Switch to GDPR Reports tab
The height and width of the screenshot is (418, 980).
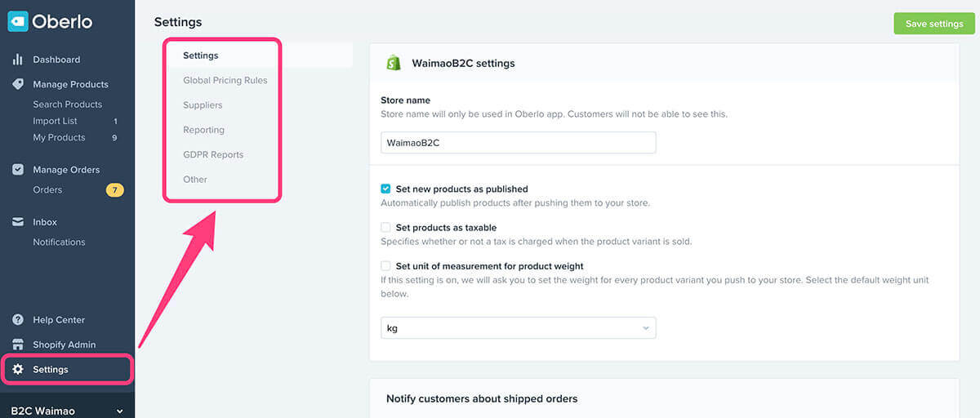click(x=213, y=154)
